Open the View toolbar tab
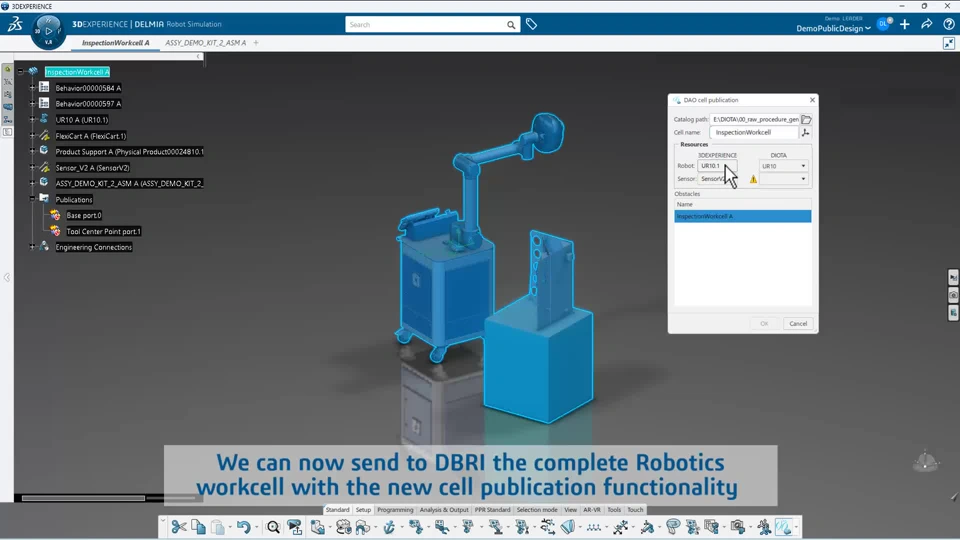The width and height of the screenshot is (960, 540). pyautogui.click(x=570, y=509)
